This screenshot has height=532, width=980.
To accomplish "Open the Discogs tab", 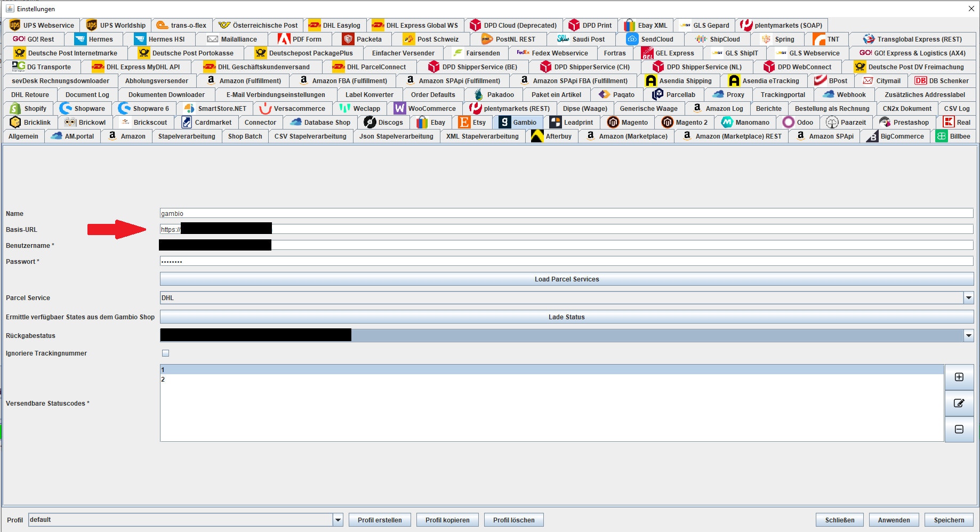I will tap(384, 122).
